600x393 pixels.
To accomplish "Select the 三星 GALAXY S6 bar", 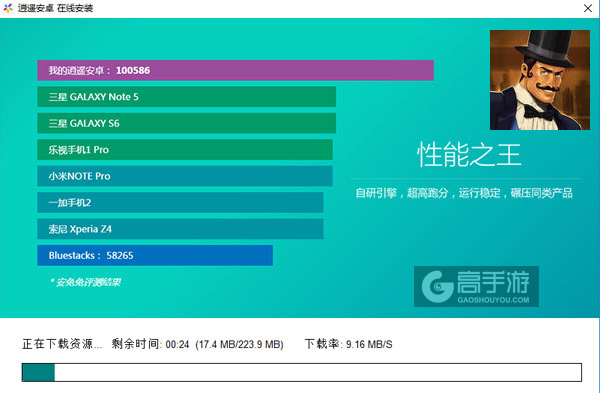I will (x=186, y=123).
